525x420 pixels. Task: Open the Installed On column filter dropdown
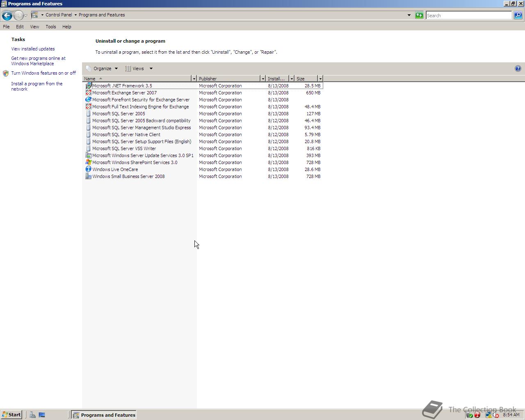292,78
